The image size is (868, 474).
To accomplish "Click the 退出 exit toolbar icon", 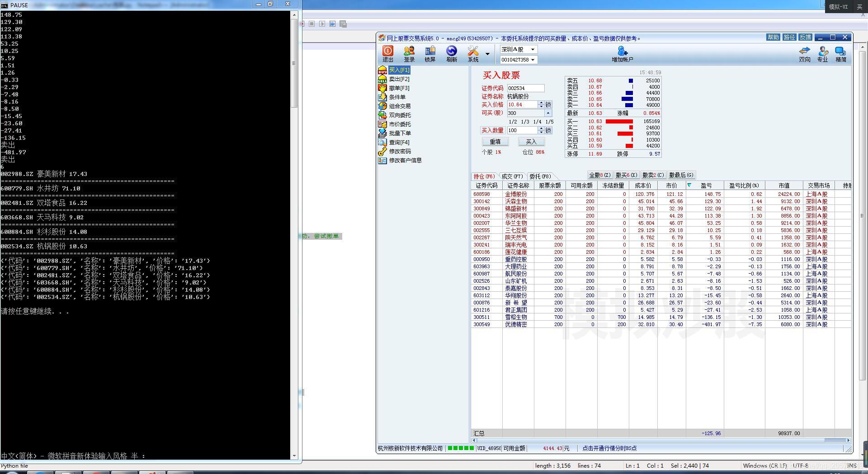I will pos(388,53).
